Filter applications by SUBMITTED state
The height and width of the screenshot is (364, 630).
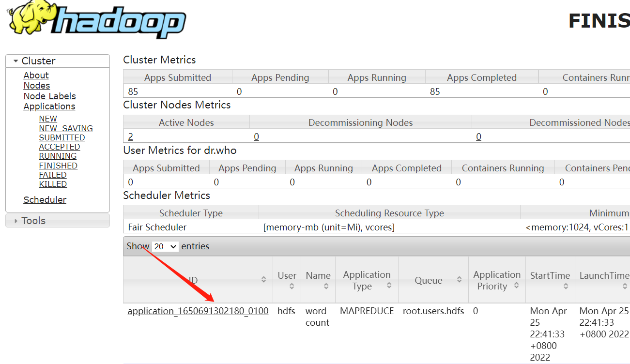62,138
